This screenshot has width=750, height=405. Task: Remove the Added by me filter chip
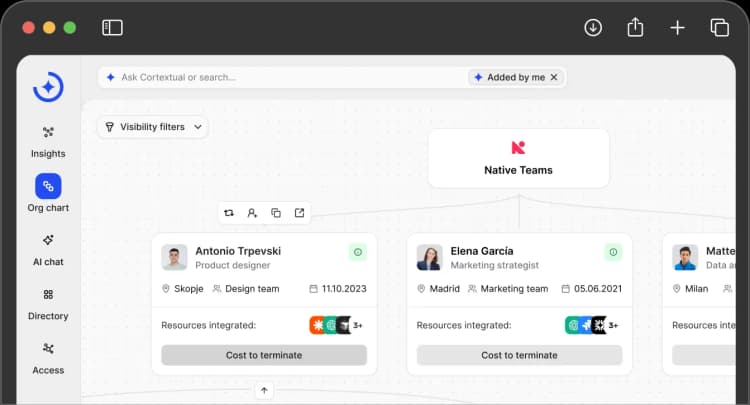pyautogui.click(x=554, y=77)
